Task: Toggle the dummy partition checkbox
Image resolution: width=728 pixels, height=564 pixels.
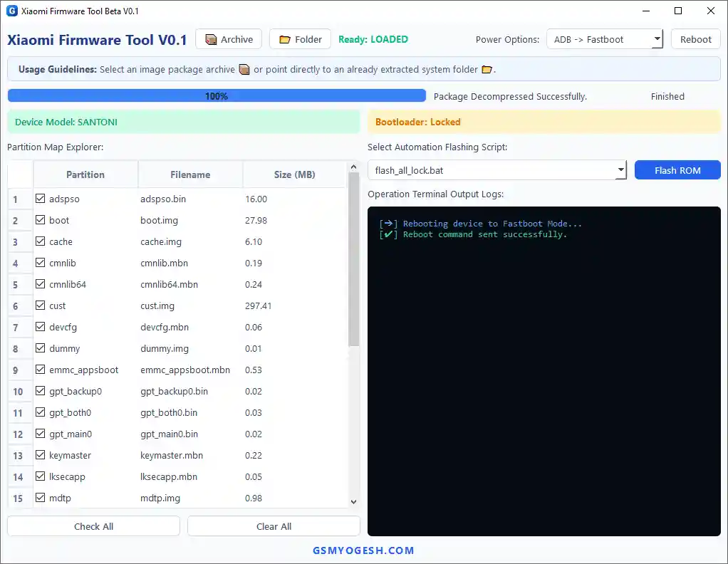Action: click(x=41, y=348)
